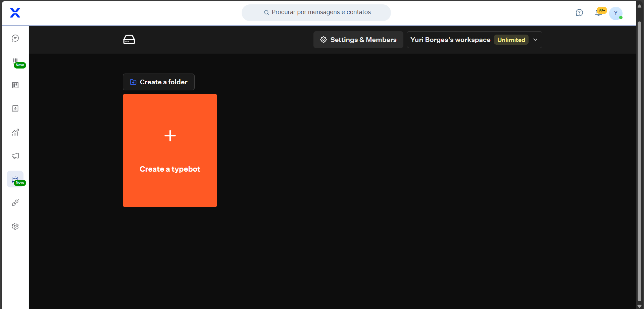Expand the Yuri Borges's workspace dropdown
The height and width of the screenshot is (309, 644).
click(x=474, y=40)
